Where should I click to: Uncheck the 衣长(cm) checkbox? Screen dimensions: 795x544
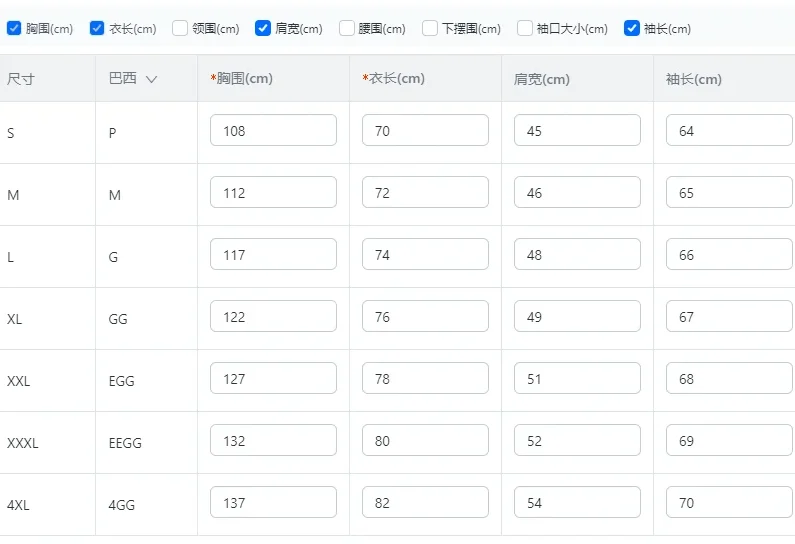coord(97,28)
